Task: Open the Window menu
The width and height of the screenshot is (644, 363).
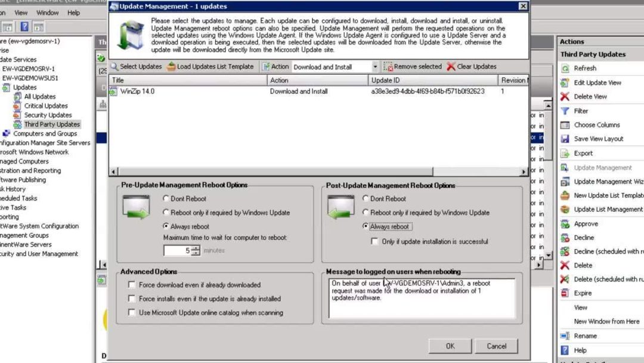Action: point(48,13)
